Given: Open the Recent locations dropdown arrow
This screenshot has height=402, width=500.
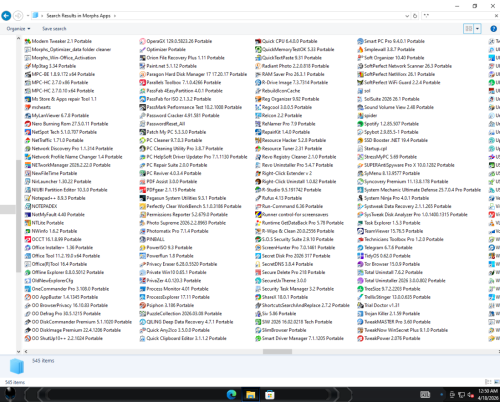Looking at the screenshot, I should (x=28, y=16).
